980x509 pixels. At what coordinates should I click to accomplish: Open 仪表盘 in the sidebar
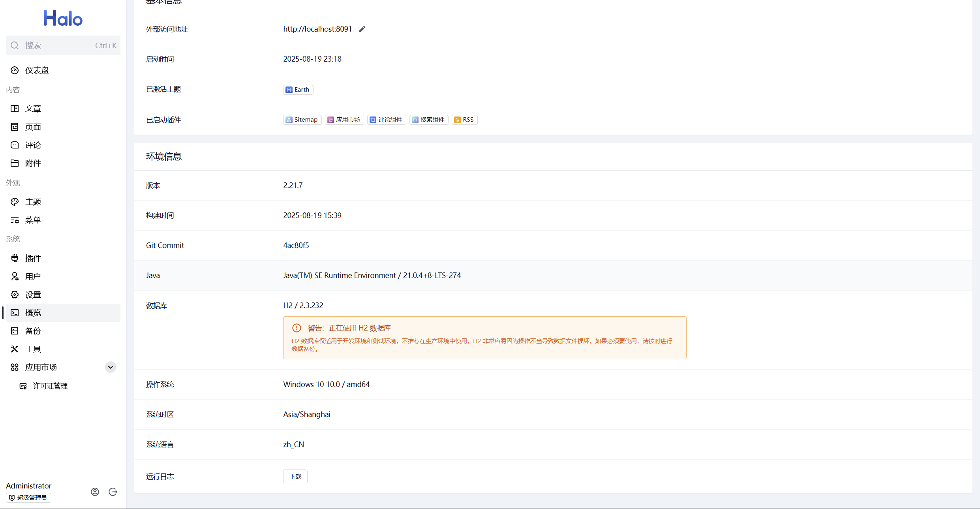pos(37,70)
